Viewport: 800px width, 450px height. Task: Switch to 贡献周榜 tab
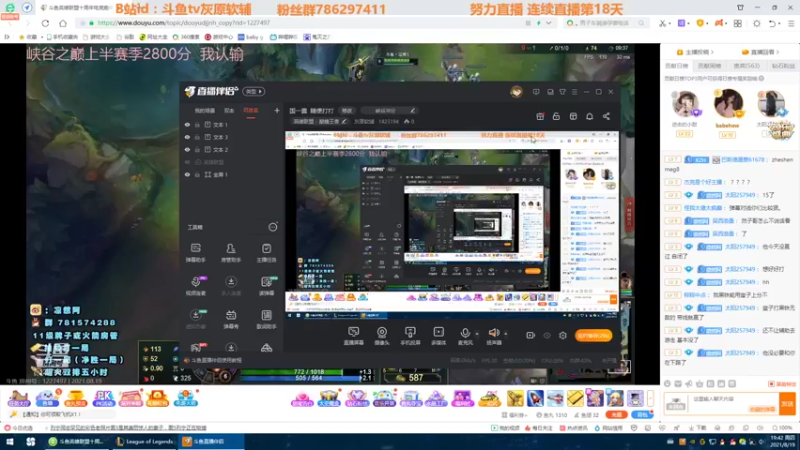tap(709, 66)
